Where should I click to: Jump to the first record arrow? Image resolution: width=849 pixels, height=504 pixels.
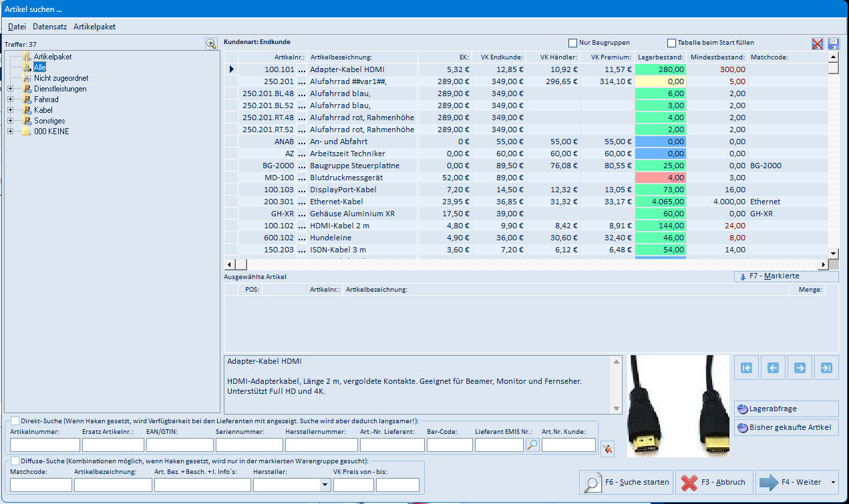(746, 367)
